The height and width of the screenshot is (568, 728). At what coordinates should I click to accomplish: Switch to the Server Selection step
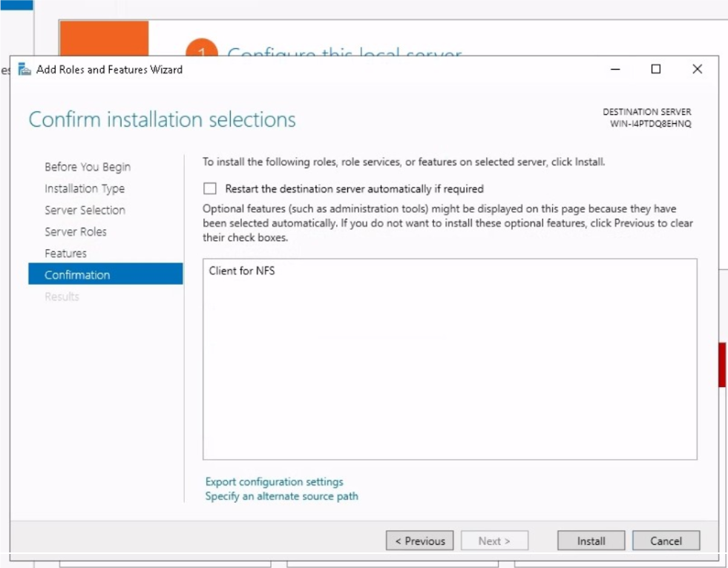[85, 210]
